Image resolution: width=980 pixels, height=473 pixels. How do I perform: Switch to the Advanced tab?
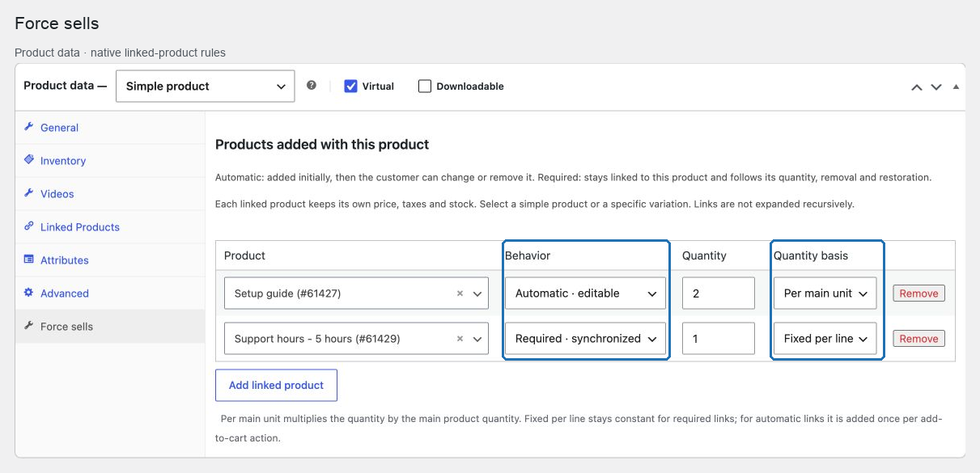coord(110,294)
